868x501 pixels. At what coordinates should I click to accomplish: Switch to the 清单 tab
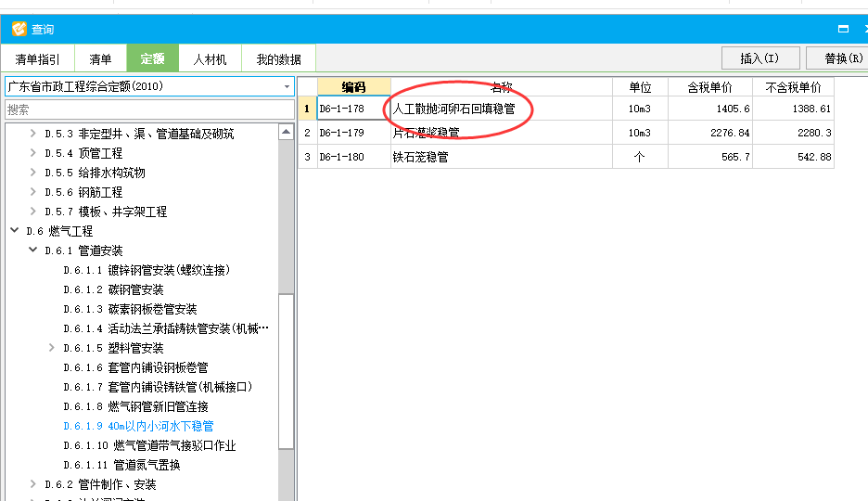100,58
